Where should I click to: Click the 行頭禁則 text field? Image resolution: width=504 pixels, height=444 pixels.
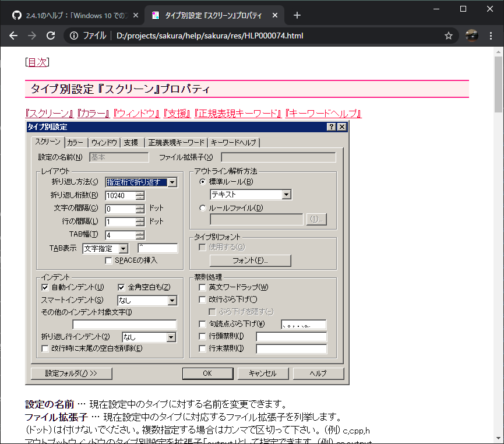[x=291, y=337]
